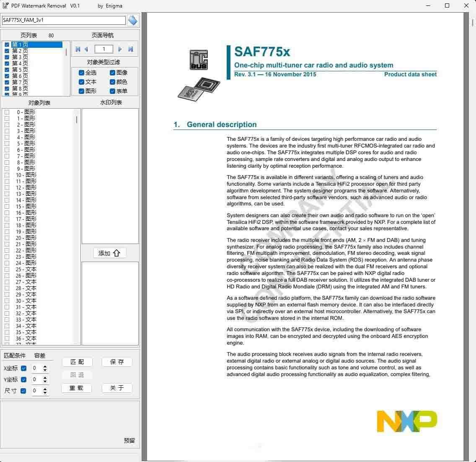Image resolution: width=476 pixels, height=462 pixels.
Task: Go to previous page arrow
Action: 86,49
